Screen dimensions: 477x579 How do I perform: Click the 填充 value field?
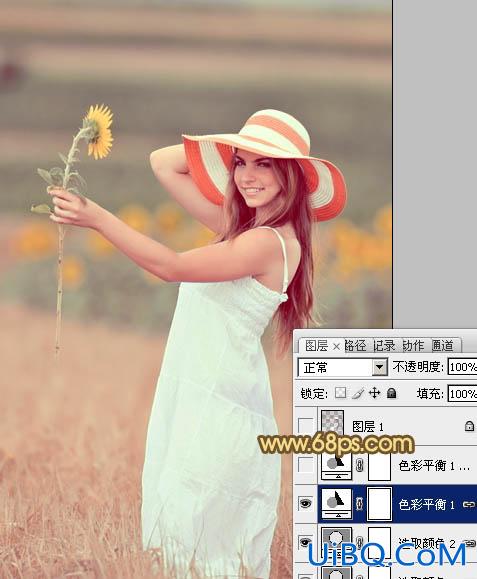tap(462, 393)
